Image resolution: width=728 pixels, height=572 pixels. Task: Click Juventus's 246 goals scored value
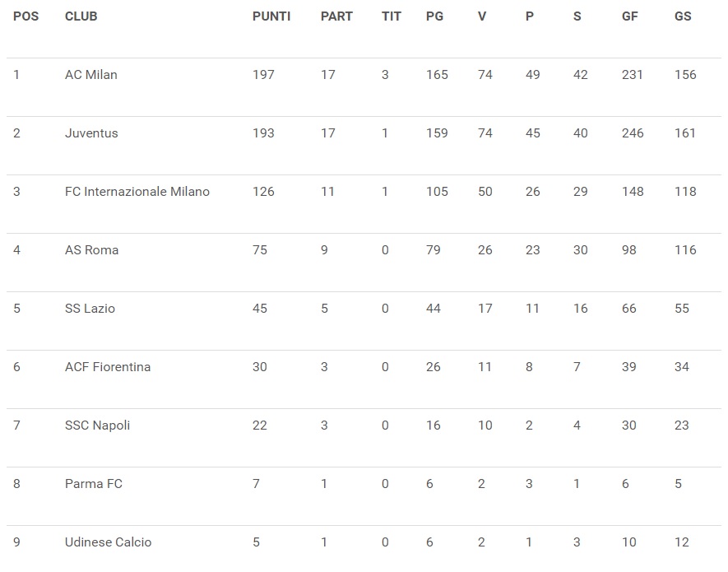pyautogui.click(x=633, y=133)
